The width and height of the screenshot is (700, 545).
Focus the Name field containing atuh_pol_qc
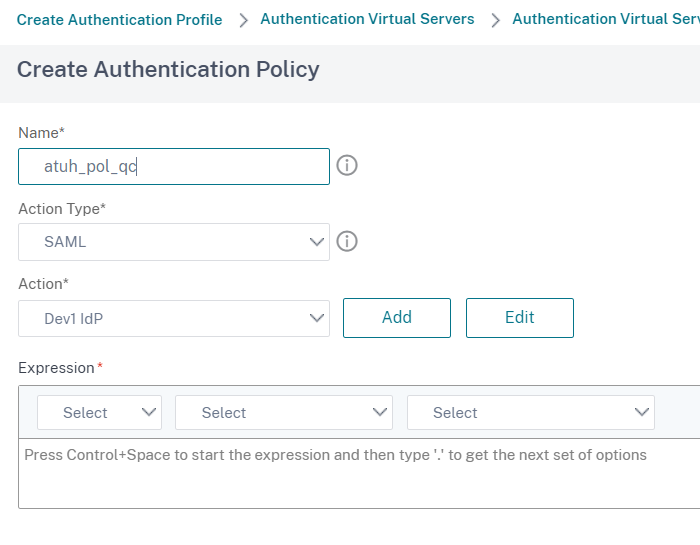pos(173,166)
